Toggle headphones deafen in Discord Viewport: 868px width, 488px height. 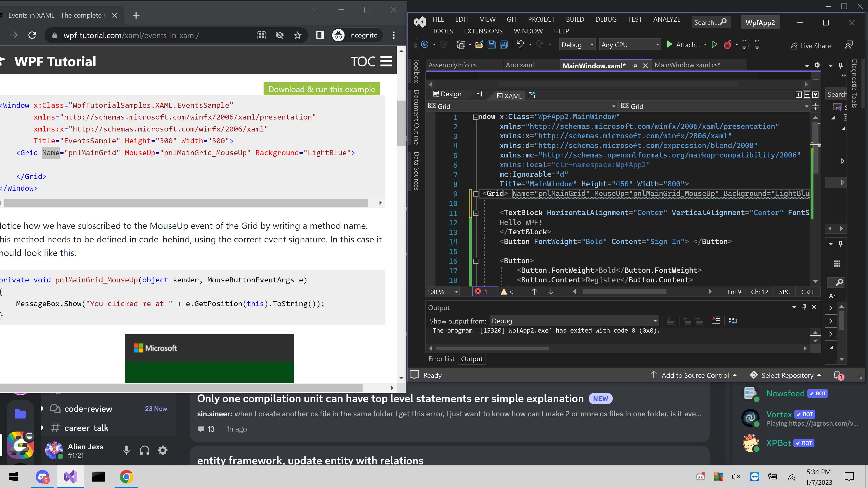145,450
